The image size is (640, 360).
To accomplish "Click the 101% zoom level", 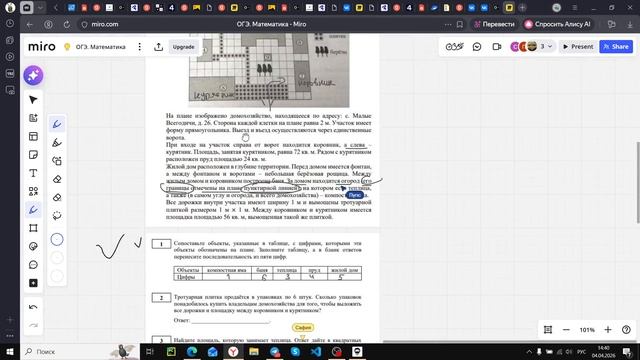I will [x=587, y=330].
